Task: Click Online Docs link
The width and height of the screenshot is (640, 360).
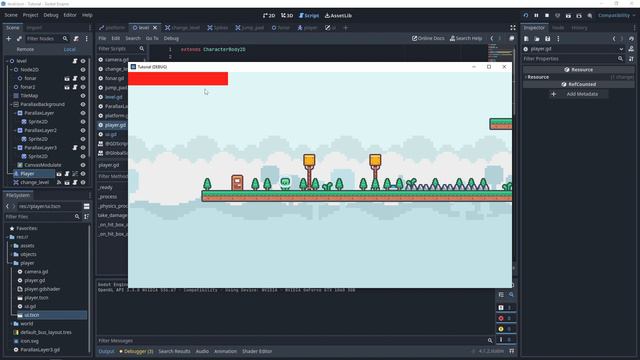Action: tap(428, 38)
